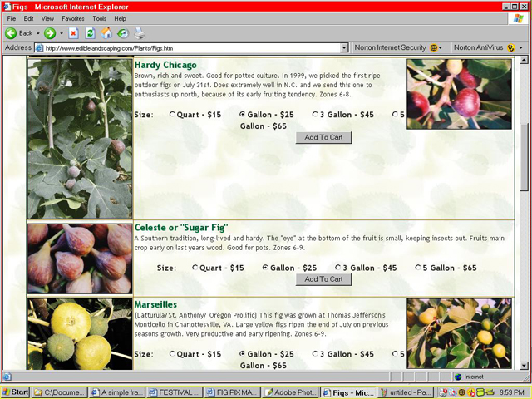Click the Print icon in the toolbar
Viewport: 532px width, 399px height.
click(140, 33)
